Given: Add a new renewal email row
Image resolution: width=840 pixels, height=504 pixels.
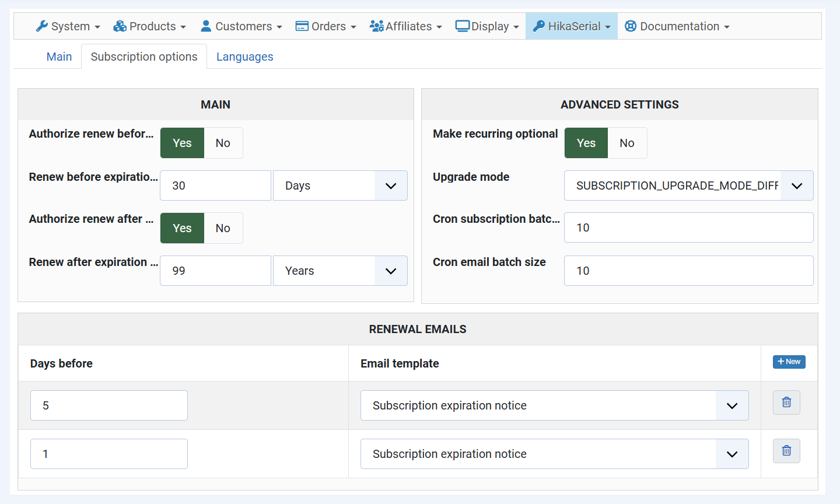Looking at the screenshot, I should click(789, 362).
